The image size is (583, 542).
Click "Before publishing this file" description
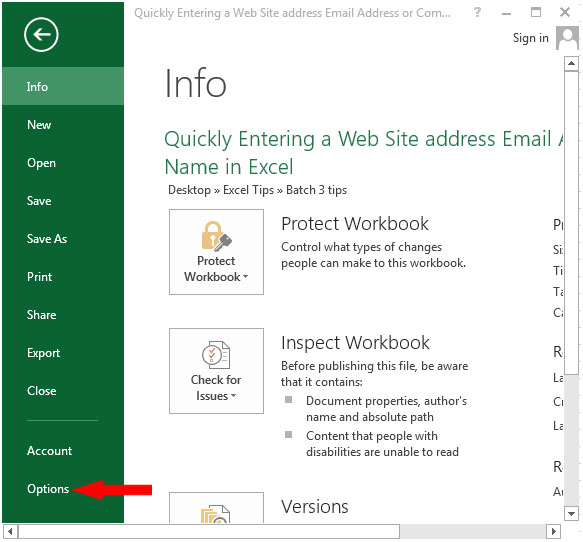click(374, 374)
